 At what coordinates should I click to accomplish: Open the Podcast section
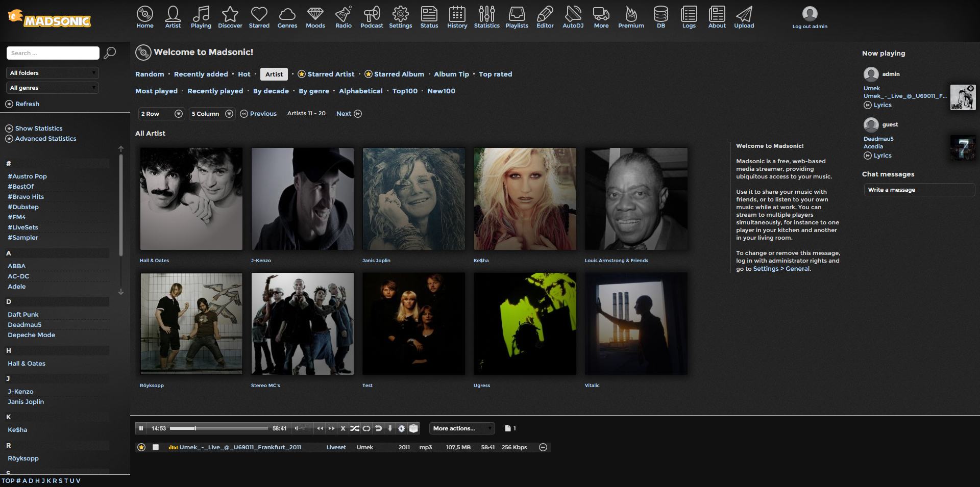tap(372, 17)
